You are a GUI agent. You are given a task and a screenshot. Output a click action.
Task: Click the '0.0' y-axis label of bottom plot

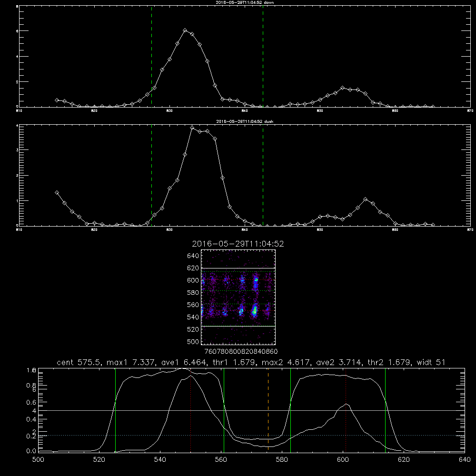click(x=31, y=451)
